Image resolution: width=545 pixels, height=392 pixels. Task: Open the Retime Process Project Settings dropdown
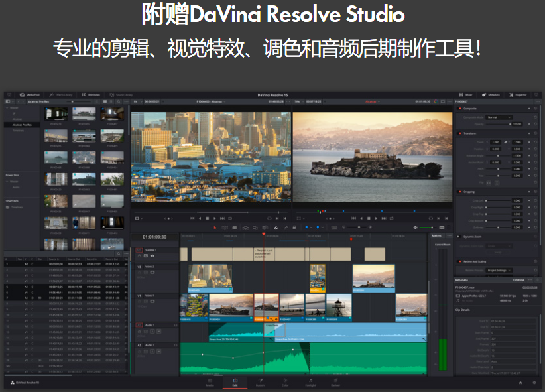point(499,270)
